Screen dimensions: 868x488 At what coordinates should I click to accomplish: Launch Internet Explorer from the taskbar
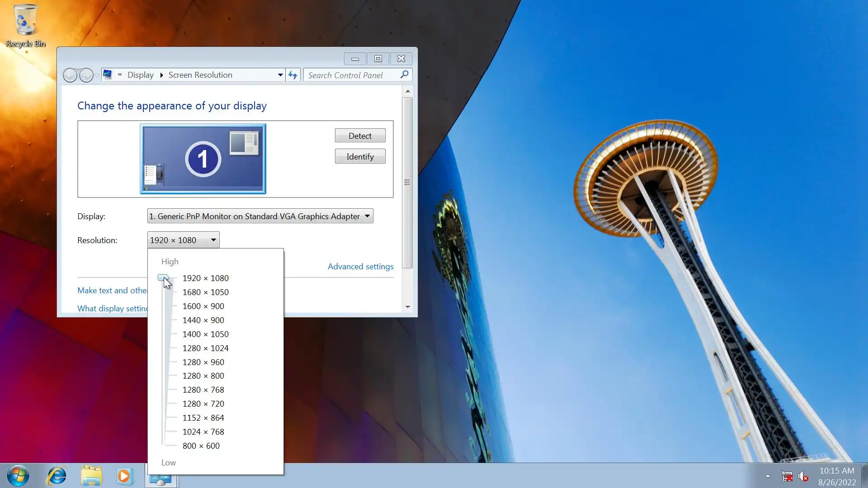pos(57,476)
